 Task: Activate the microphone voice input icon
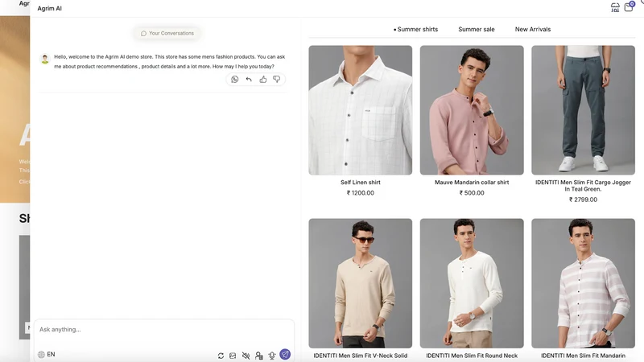point(272,356)
